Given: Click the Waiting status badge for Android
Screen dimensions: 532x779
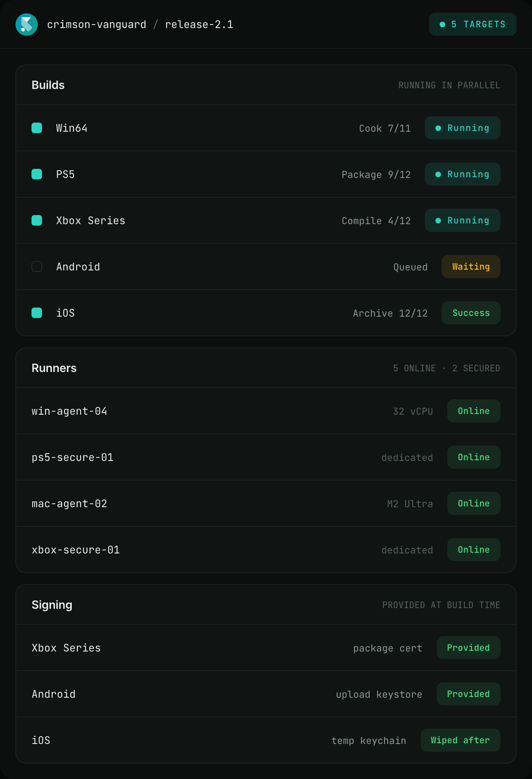Looking at the screenshot, I should click(471, 267).
